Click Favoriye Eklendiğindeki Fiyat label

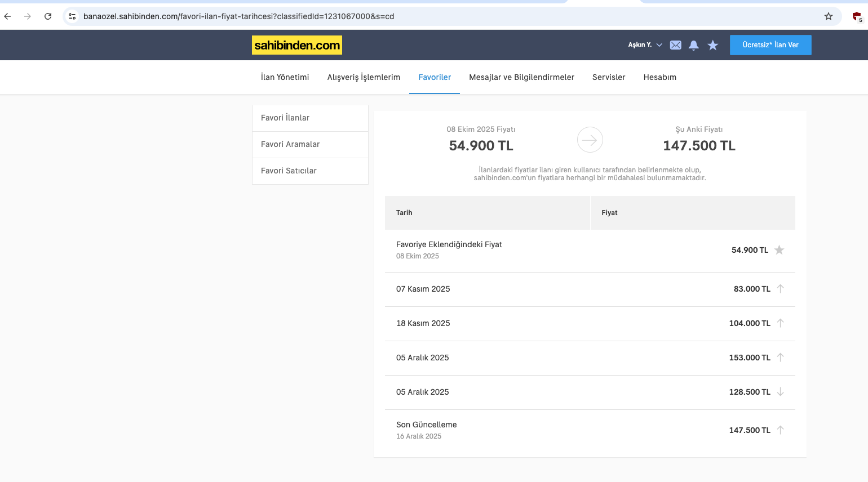[449, 244]
